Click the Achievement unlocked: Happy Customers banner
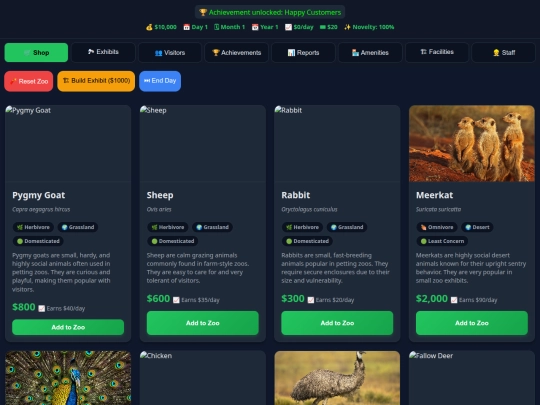540x405 pixels. click(270, 12)
